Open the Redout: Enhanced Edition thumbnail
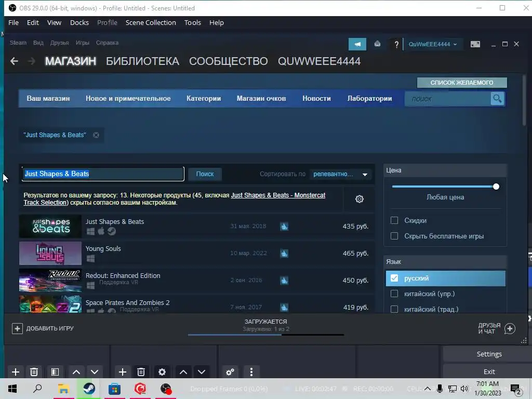The image size is (532, 399). pos(50,280)
